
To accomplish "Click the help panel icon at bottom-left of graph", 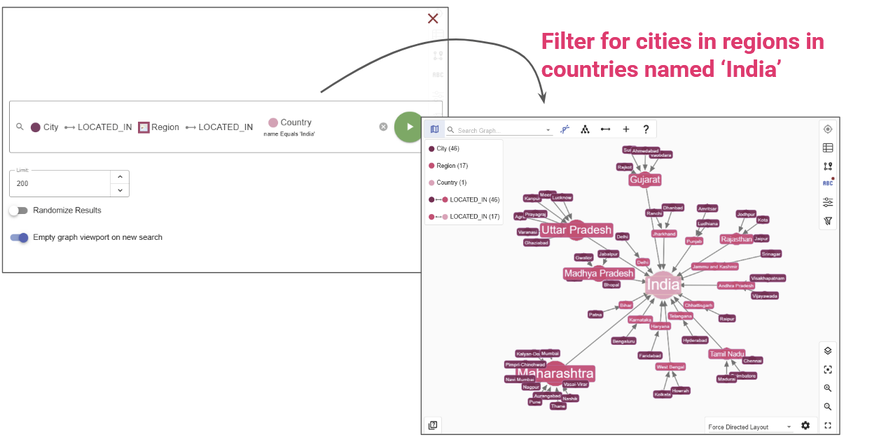I will click(433, 425).
